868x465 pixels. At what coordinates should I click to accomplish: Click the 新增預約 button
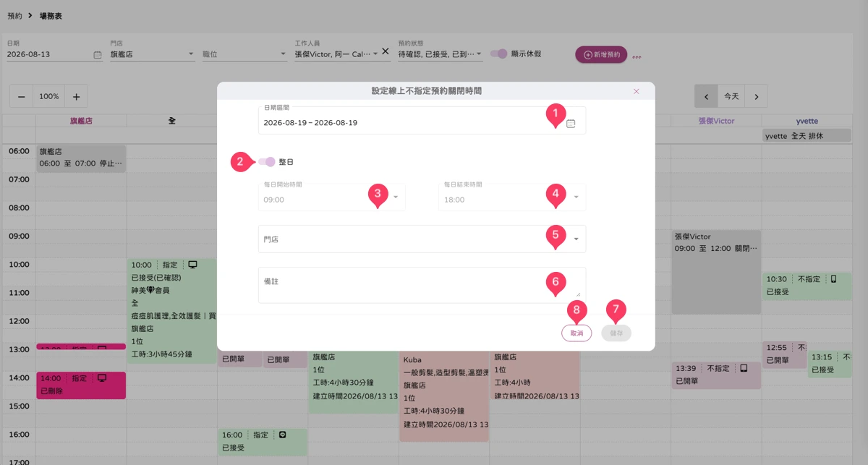coord(601,54)
